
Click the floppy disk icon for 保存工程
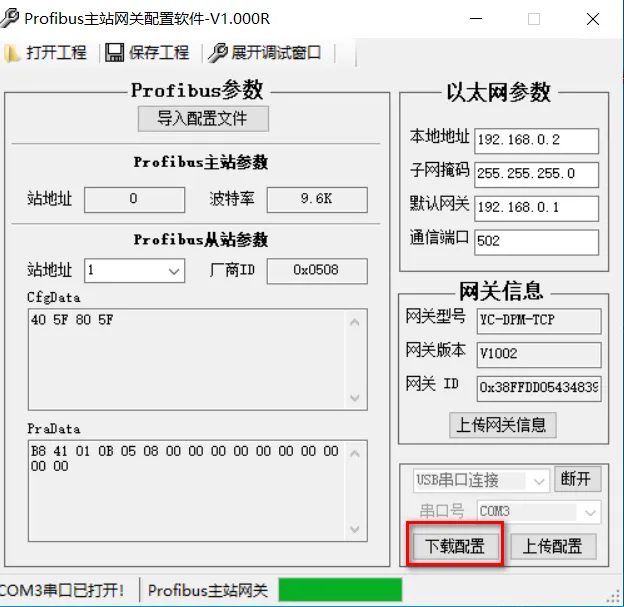click(x=115, y=53)
